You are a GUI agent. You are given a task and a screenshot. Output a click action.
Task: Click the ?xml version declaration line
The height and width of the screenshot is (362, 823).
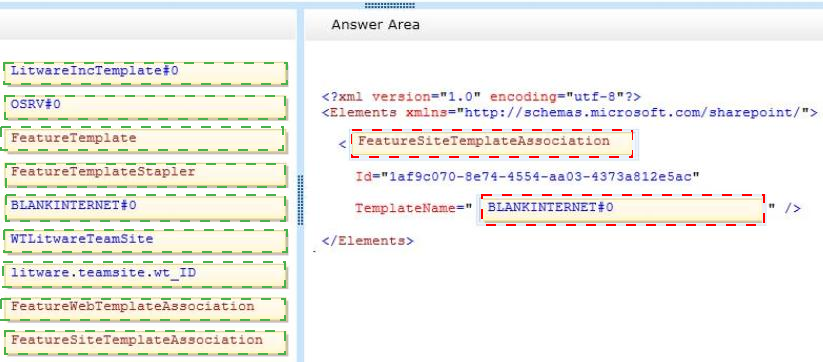coord(481,97)
